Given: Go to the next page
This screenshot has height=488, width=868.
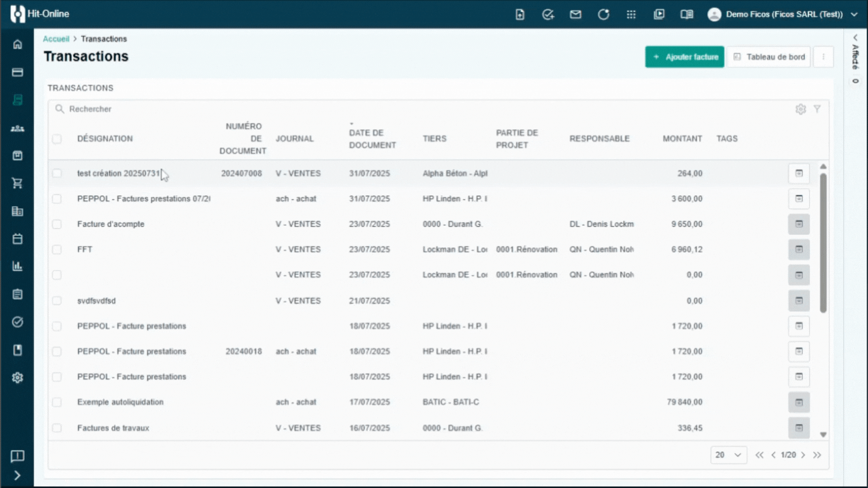Looking at the screenshot, I should [803, 455].
